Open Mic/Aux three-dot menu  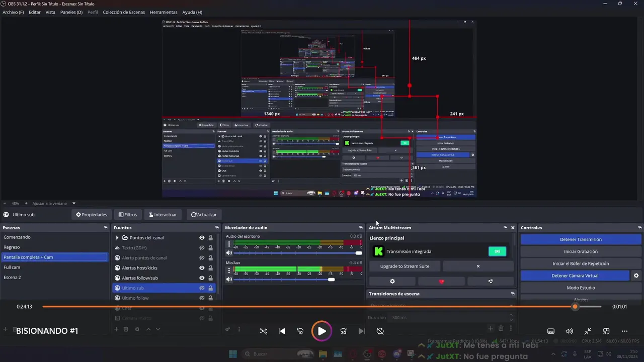229,270
